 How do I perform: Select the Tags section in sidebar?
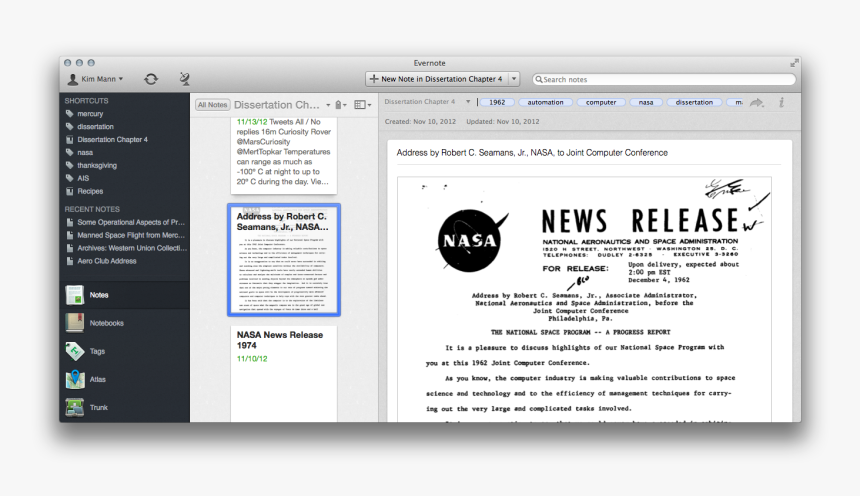pyautogui.click(x=125, y=351)
